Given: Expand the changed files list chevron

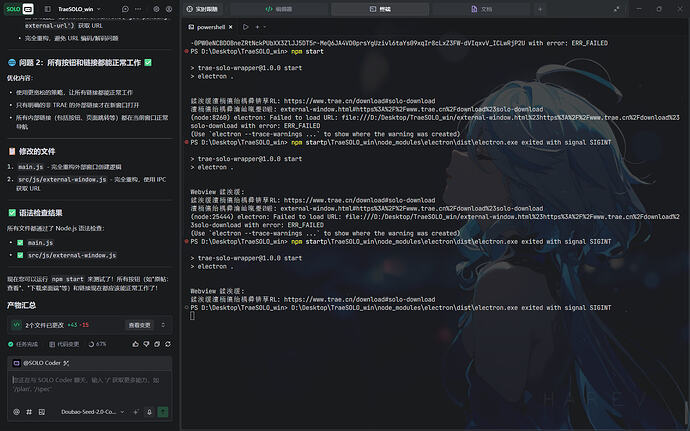Looking at the screenshot, I should point(163,325).
